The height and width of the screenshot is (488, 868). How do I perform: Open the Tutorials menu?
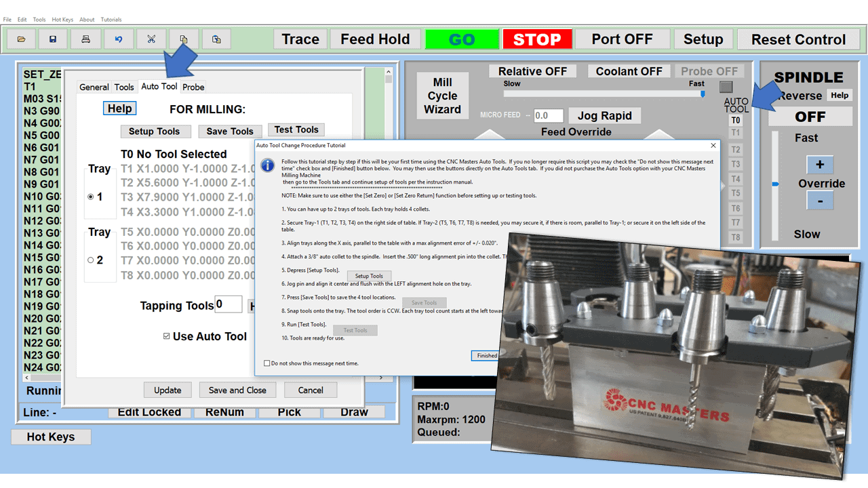(x=111, y=20)
